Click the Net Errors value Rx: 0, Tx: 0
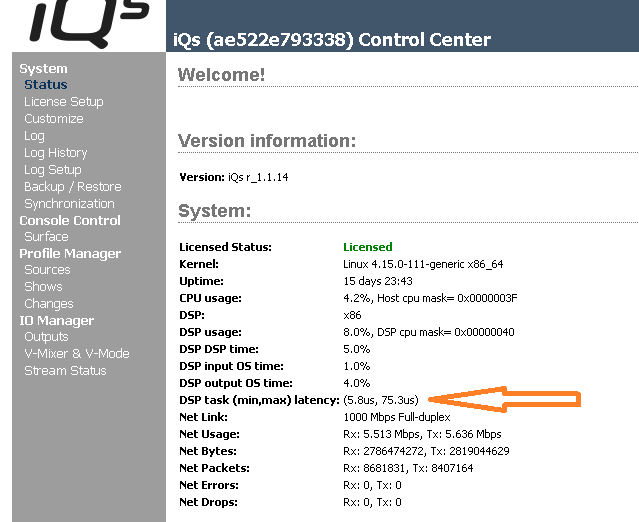This screenshot has height=522, width=639. [x=372, y=485]
